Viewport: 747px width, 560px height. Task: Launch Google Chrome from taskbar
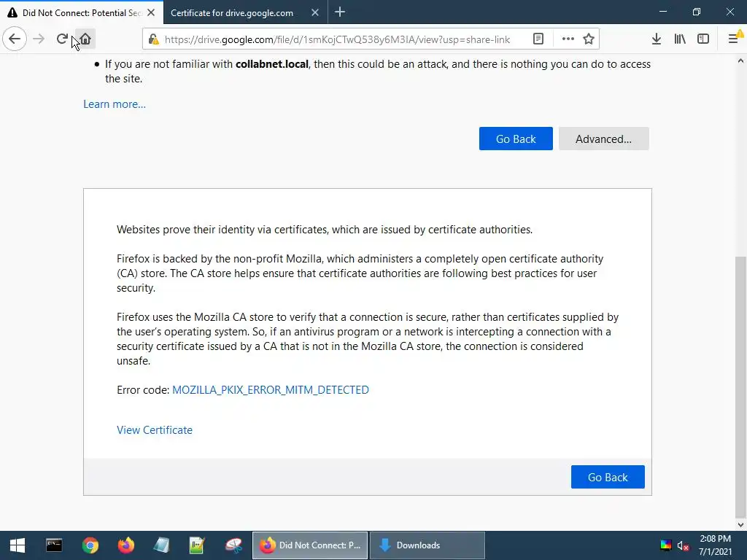pyautogui.click(x=90, y=545)
